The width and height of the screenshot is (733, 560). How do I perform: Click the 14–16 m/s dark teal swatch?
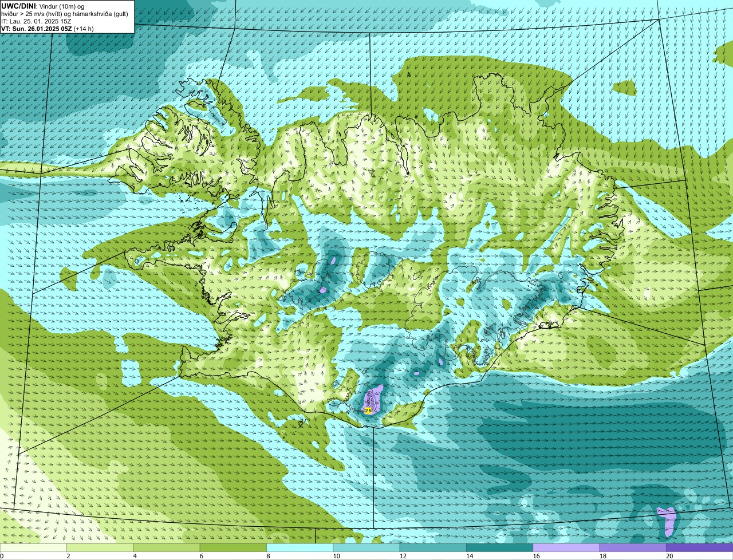coord(500,548)
